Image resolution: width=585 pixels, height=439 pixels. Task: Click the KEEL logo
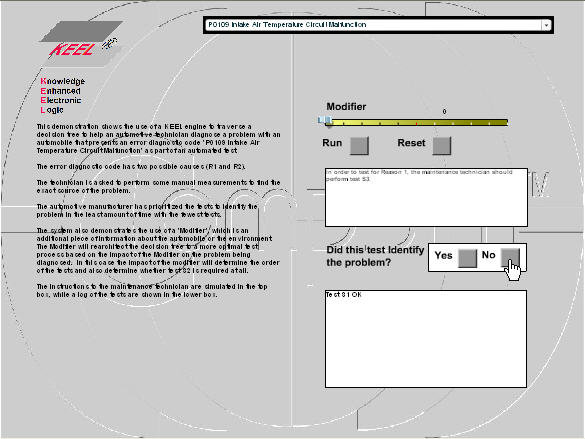(81, 44)
